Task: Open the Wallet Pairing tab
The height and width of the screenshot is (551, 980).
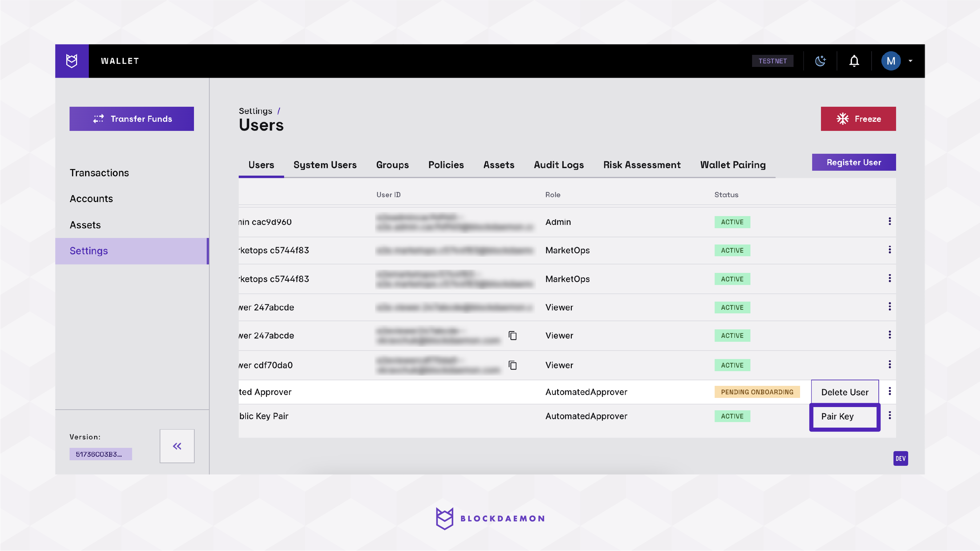Action: point(733,165)
